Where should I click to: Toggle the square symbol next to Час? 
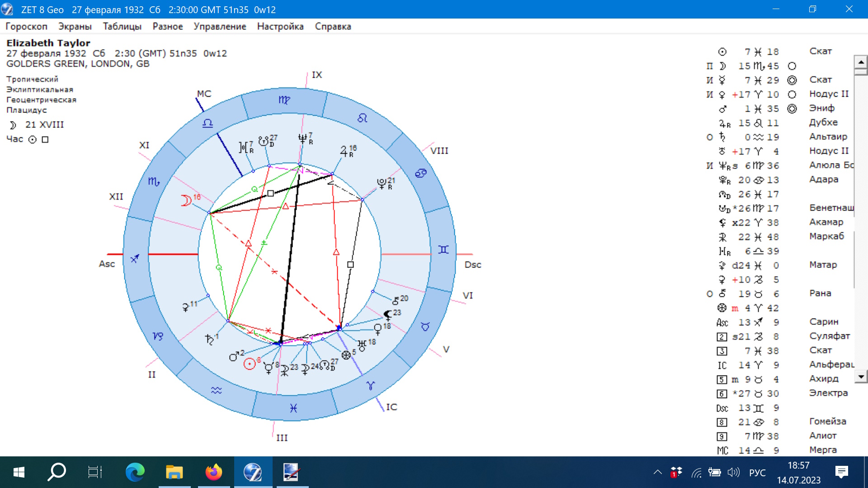click(45, 140)
